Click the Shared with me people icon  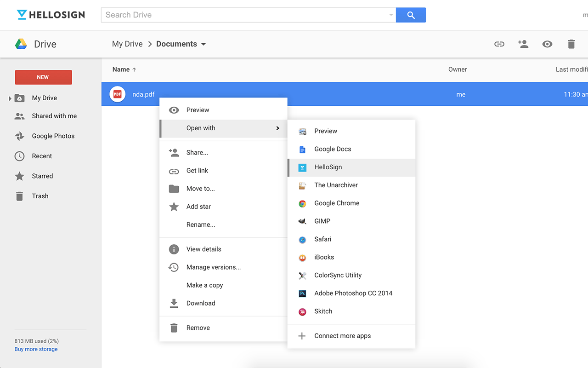pos(19,116)
